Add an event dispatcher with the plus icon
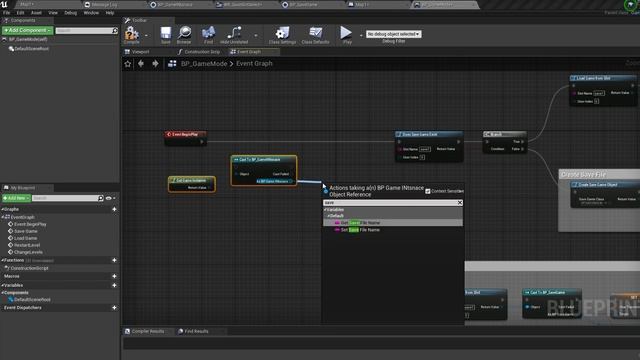 tap(114, 308)
